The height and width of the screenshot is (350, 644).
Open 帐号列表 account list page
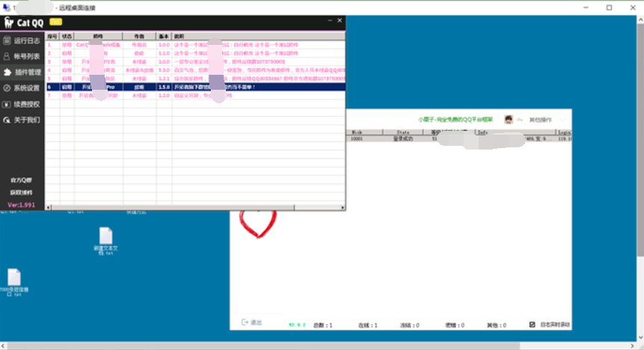(22, 56)
